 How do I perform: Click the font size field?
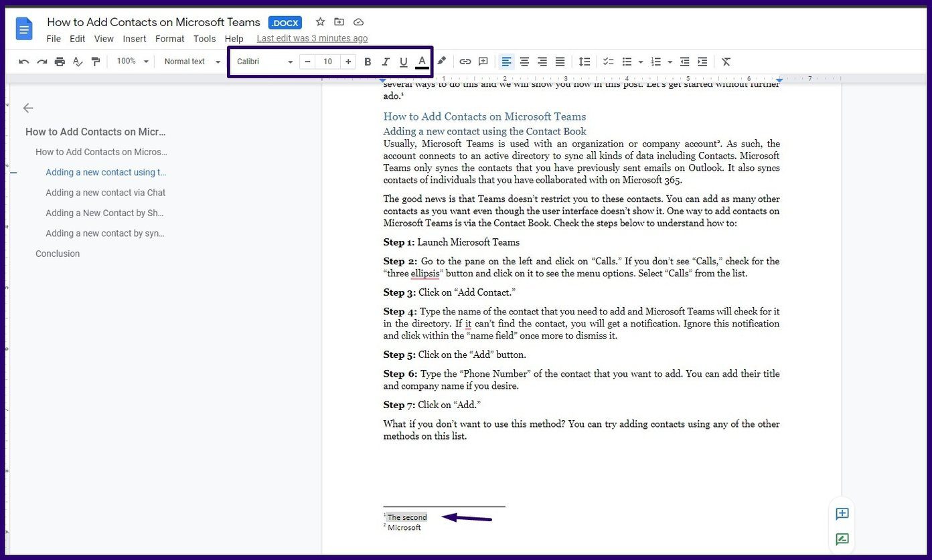[x=328, y=62]
